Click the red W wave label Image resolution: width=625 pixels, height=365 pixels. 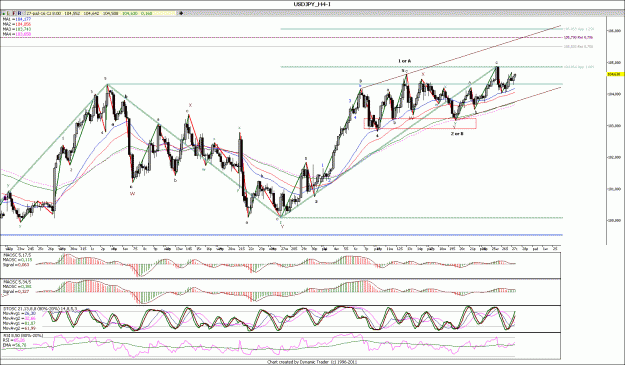(132, 194)
